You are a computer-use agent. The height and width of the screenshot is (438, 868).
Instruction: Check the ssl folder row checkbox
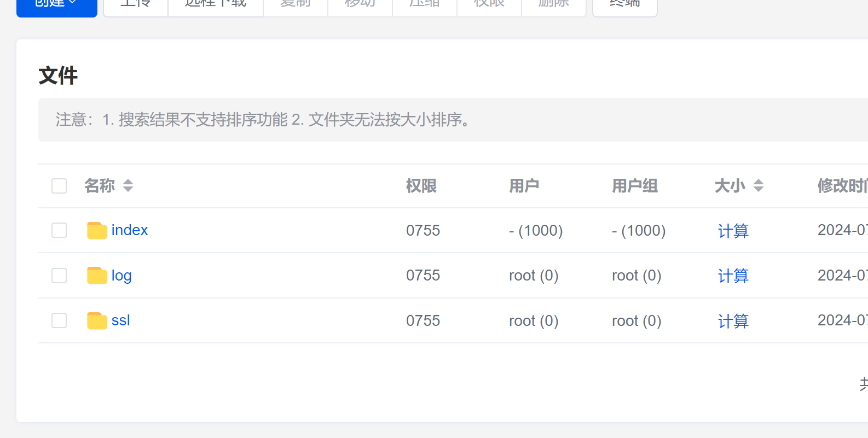pyautogui.click(x=59, y=320)
